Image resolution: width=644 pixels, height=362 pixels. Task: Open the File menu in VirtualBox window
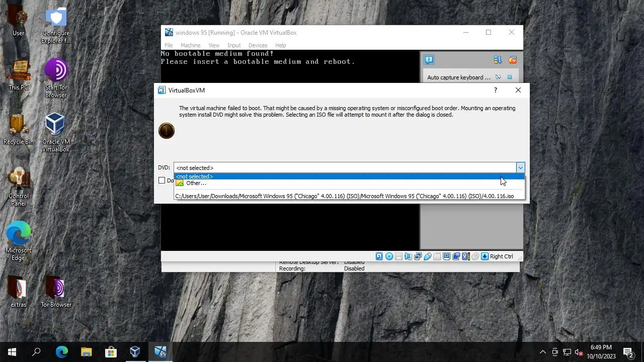pos(169,45)
